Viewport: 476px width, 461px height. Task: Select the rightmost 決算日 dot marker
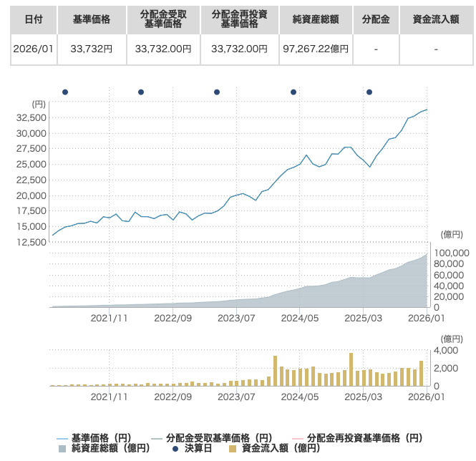pyautogui.click(x=369, y=92)
